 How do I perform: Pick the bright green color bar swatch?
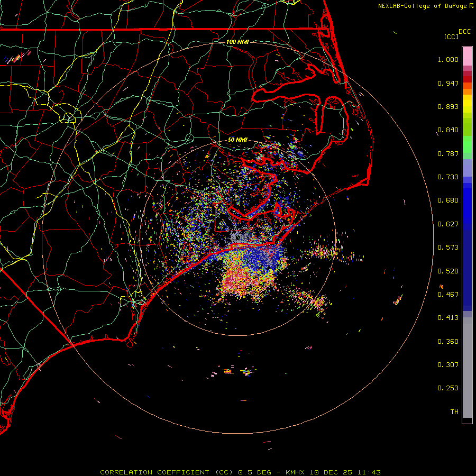[x=467, y=144]
